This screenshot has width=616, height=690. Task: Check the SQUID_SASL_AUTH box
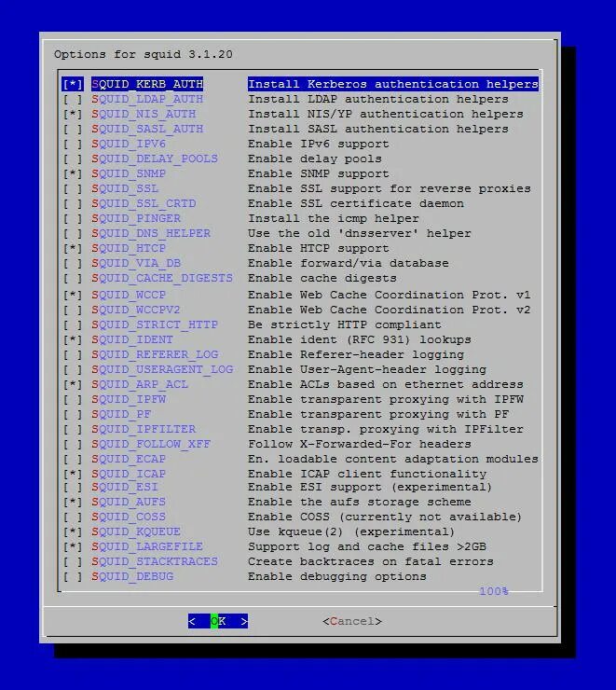pyautogui.click(x=73, y=129)
